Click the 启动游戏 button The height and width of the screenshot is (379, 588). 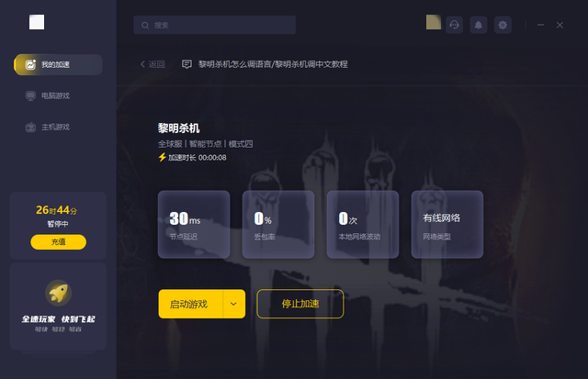191,304
